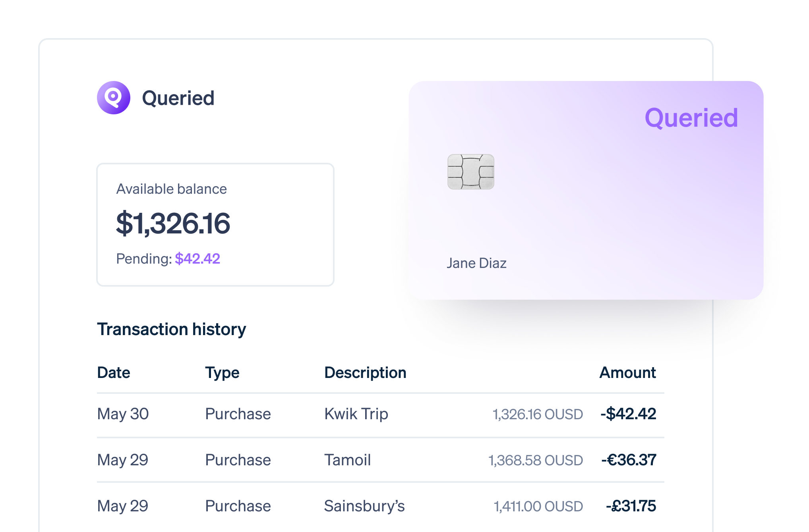Screen dimensions: 809x532
Task: Select the Queried wordmark beside the logo
Action: click(178, 98)
